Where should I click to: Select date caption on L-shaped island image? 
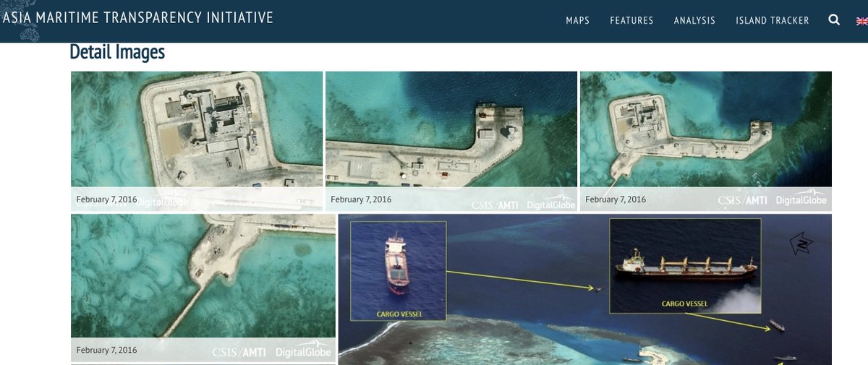click(x=616, y=199)
